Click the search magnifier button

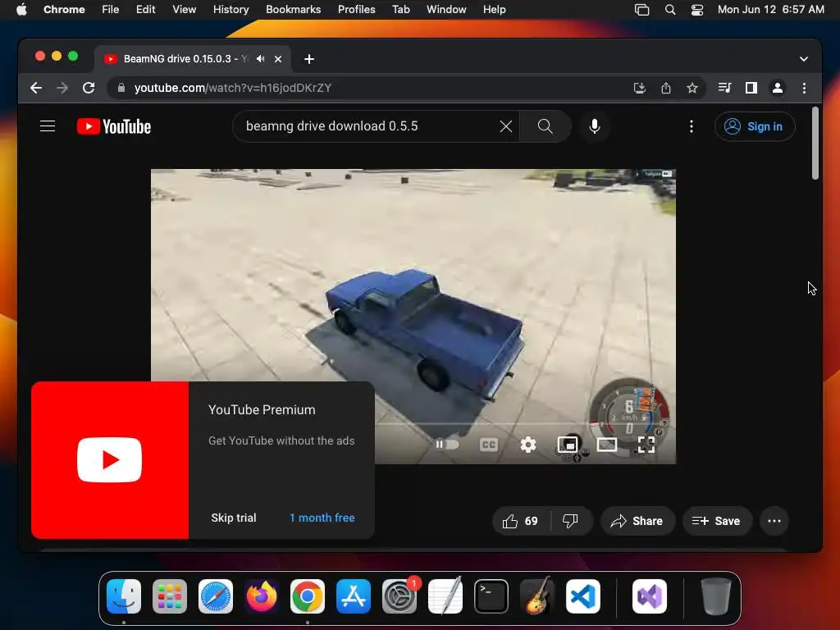545,126
